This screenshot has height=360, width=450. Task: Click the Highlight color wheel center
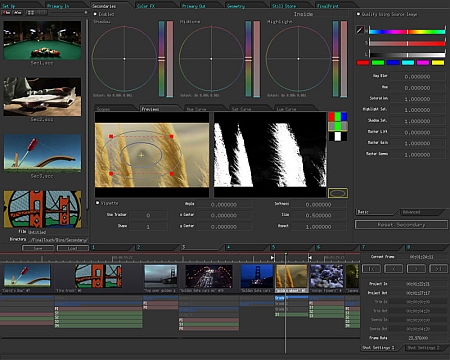(x=298, y=59)
